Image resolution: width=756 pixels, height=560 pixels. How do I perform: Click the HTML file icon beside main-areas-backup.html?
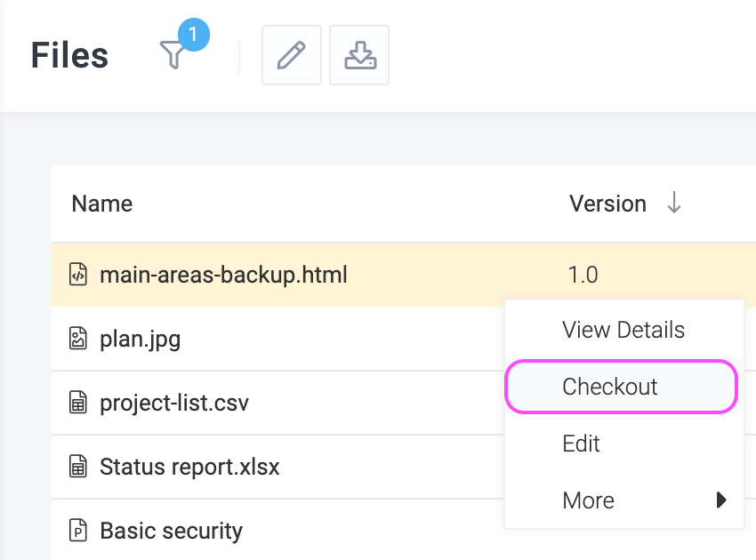click(77, 275)
